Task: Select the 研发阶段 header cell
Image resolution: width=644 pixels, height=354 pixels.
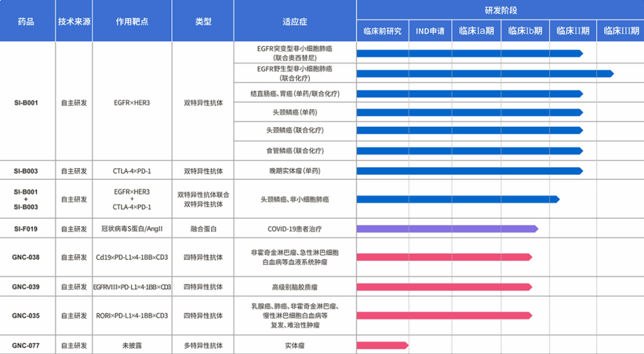Action: [500, 10]
